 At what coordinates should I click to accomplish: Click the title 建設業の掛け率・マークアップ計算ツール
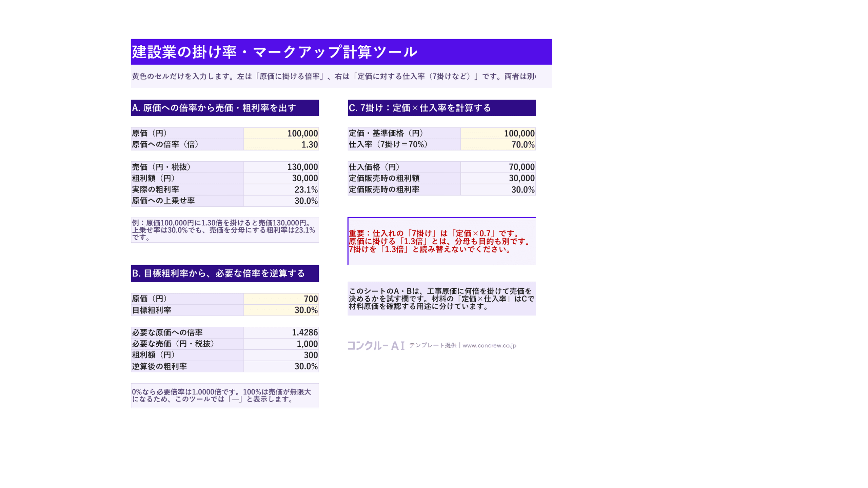(x=274, y=52)
